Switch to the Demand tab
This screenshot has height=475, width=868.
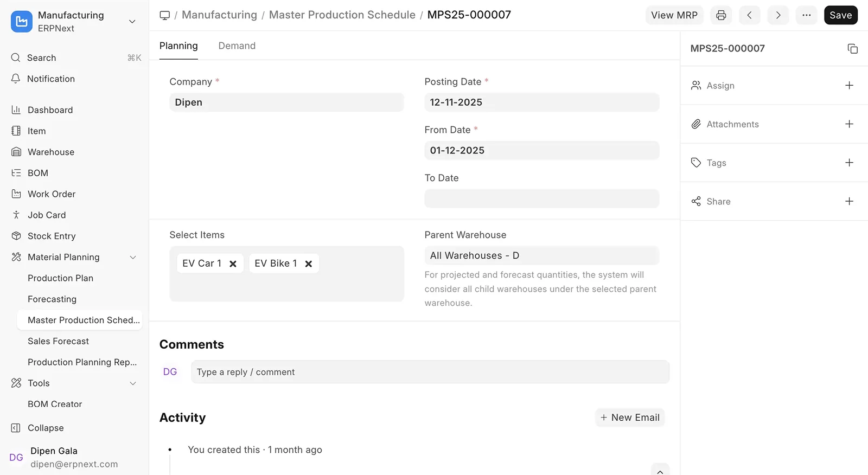(x=237, y=46)
